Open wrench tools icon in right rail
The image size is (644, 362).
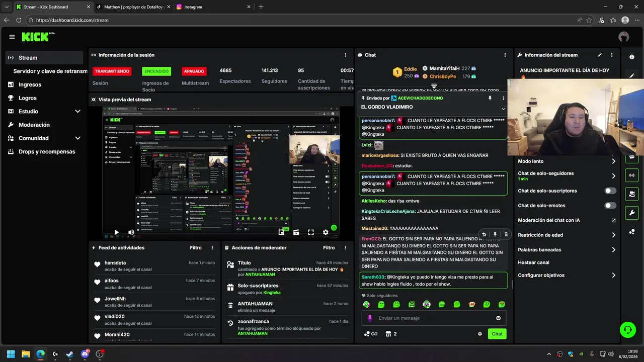click(x=632, y=213)
